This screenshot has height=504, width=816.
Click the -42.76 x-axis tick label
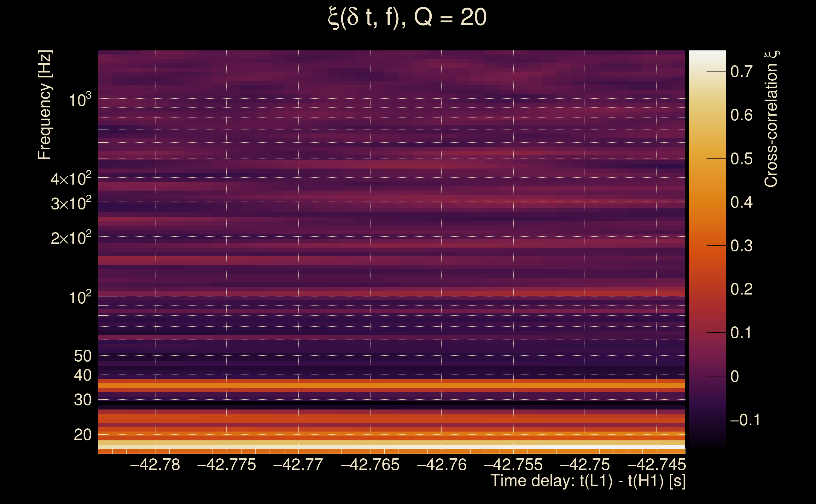click(x=441, y=465)
